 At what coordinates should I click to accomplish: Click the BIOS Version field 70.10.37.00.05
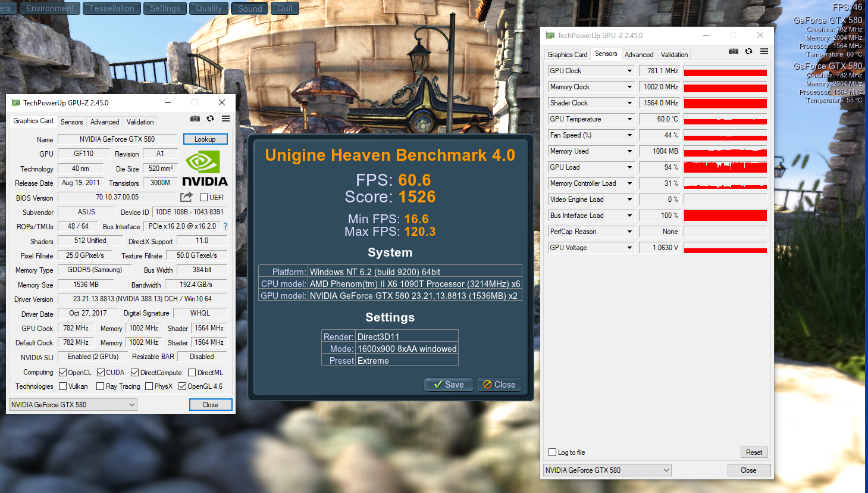coord(117,197)
